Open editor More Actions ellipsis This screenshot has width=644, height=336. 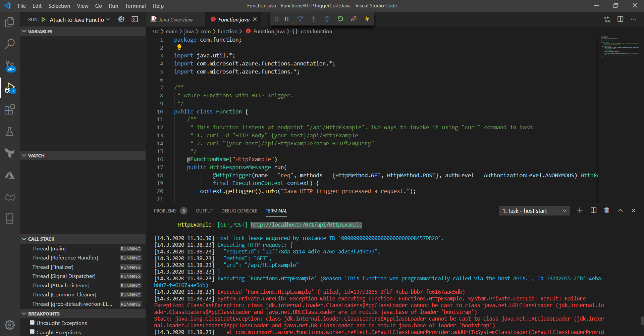coord(634,19)
